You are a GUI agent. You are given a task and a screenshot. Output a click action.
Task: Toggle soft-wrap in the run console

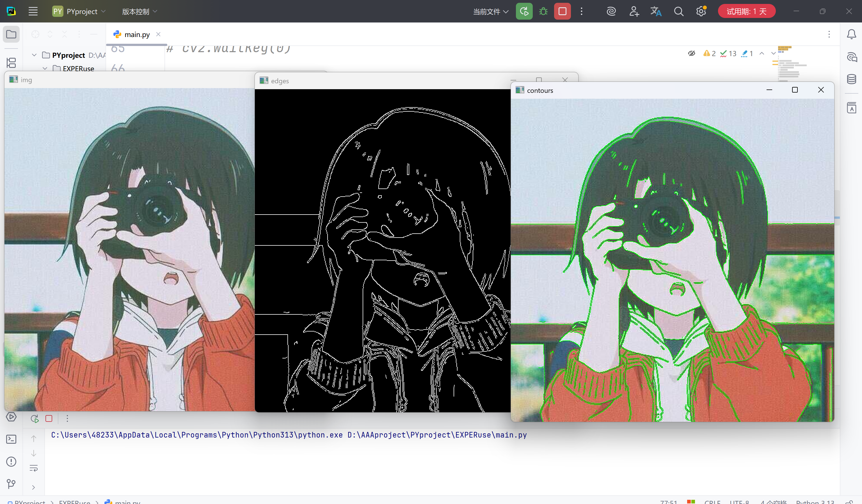[x=33, y=468]
